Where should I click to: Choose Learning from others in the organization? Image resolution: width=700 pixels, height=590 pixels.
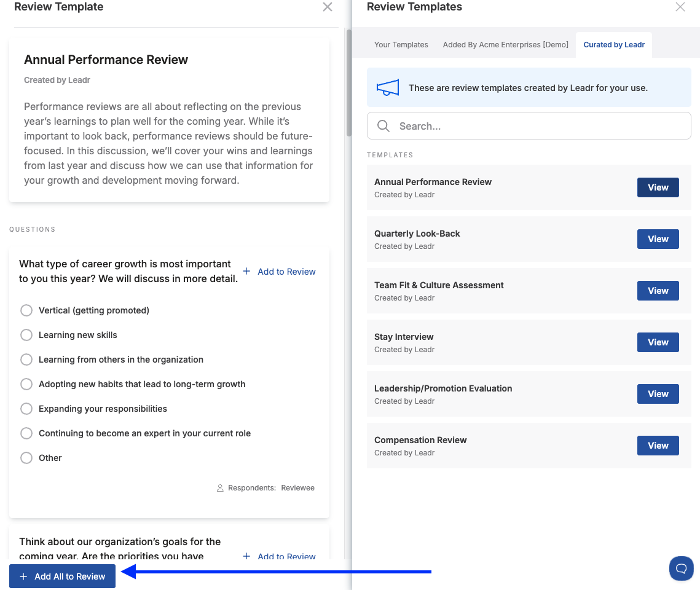pos(26,360)
